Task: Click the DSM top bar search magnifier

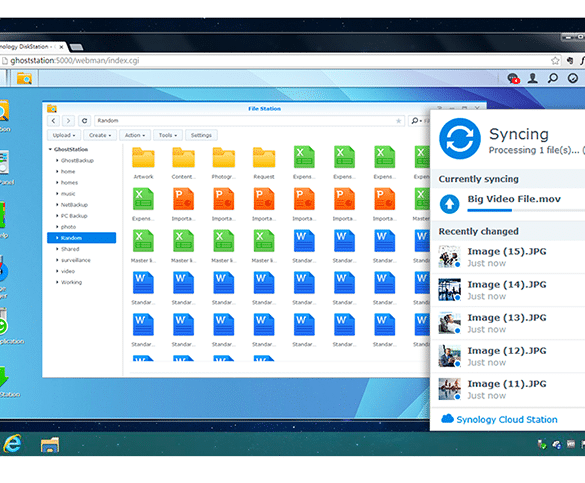Action: (x=553, y=78)
